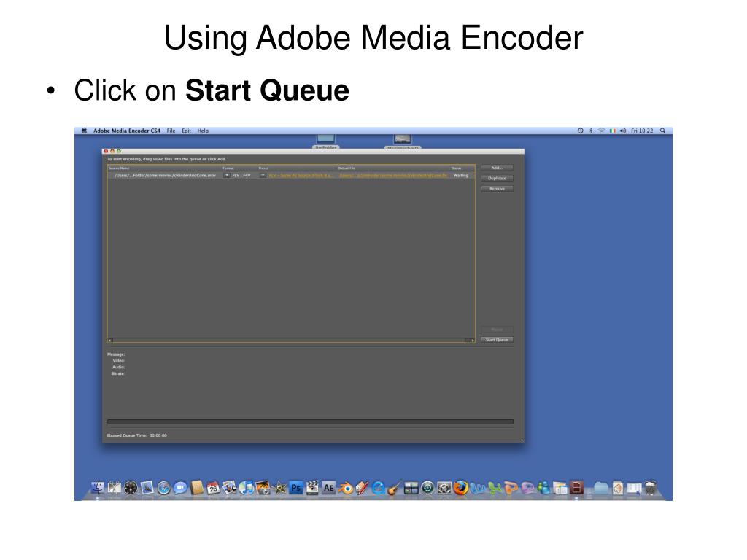Screen dimensions: 747x560
Task: Open Photoshop Ps icon in dock
Action: pos(296,488)
